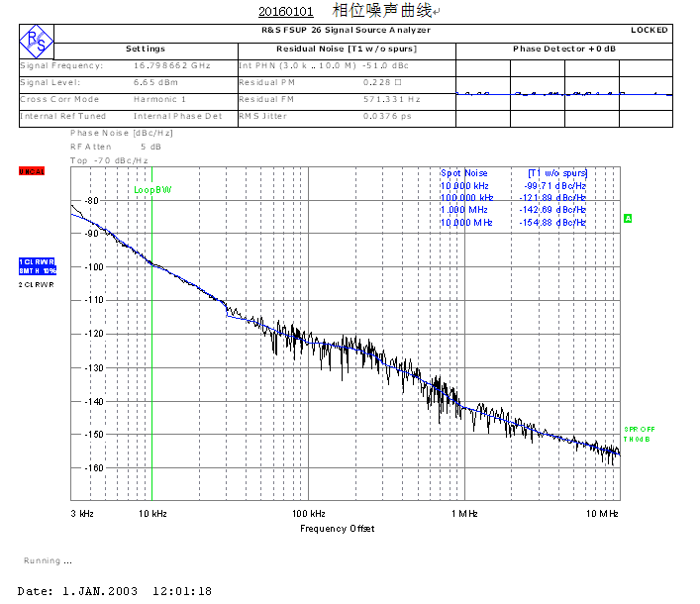Select the Harmonic 1 cross corr mode
The width and height of the screenshot is (700, 604).
159,99
